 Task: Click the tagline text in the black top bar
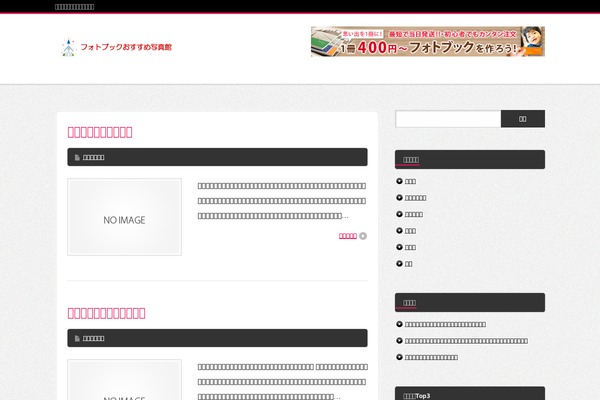pyautogui.click(x=75, y=7)
